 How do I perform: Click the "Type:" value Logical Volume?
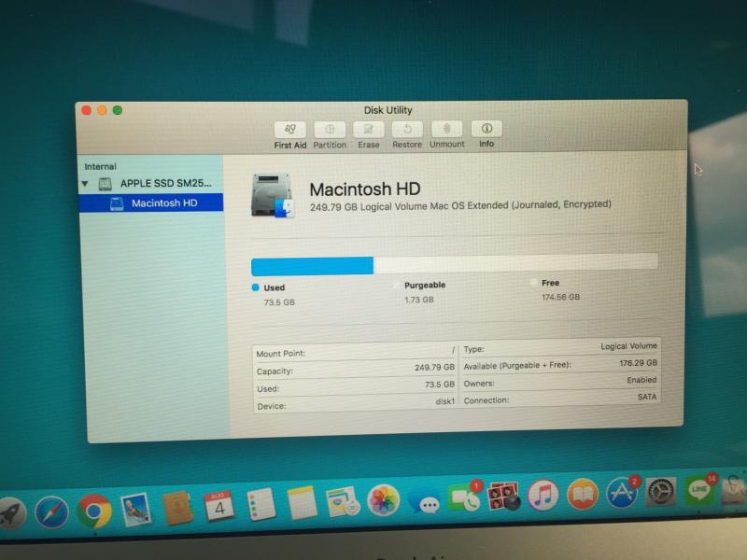628,346
